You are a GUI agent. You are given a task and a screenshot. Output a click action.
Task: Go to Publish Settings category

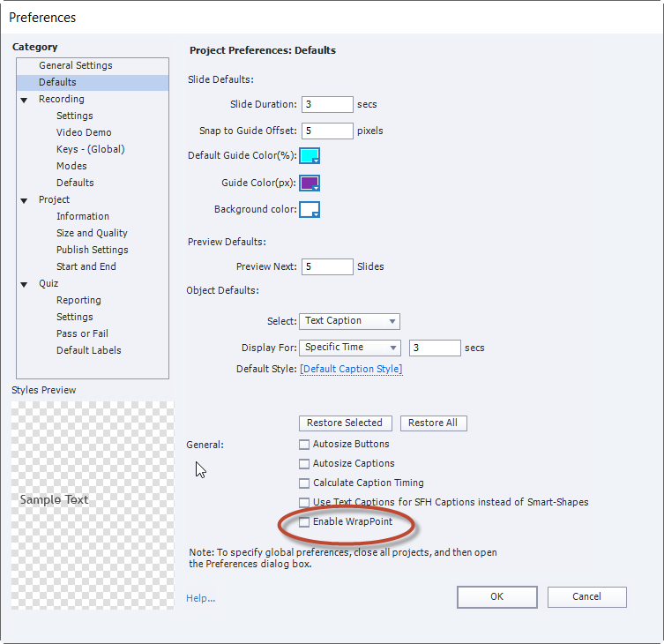click(x=92, y=250)
